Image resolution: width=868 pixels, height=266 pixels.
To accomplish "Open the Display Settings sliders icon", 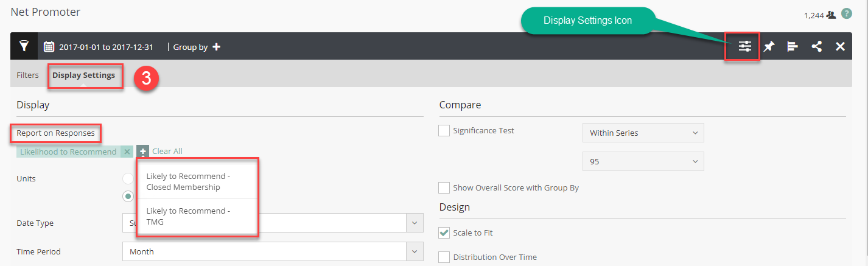I will pos(745,46).
